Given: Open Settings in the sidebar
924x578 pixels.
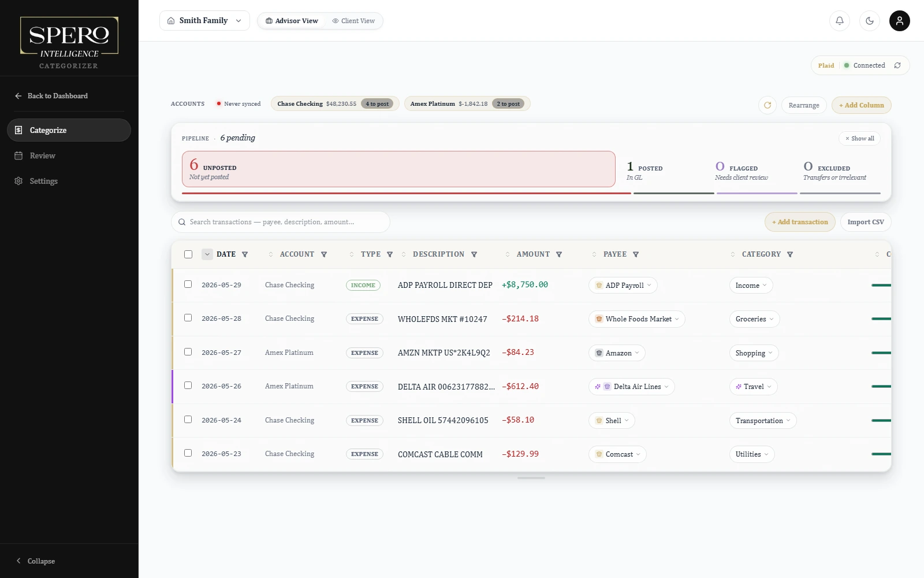Looking at the screenshot, I should (69, 181).
